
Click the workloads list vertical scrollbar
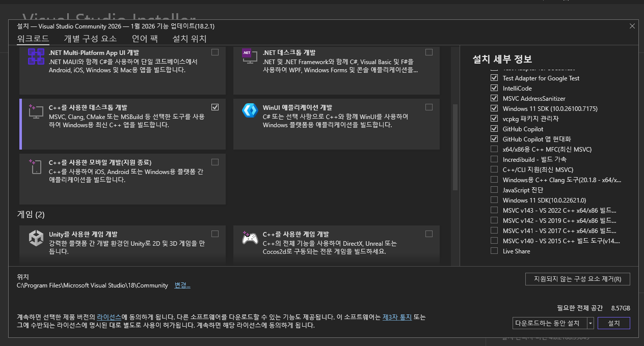pyautogui.click(x=455, y=147)
